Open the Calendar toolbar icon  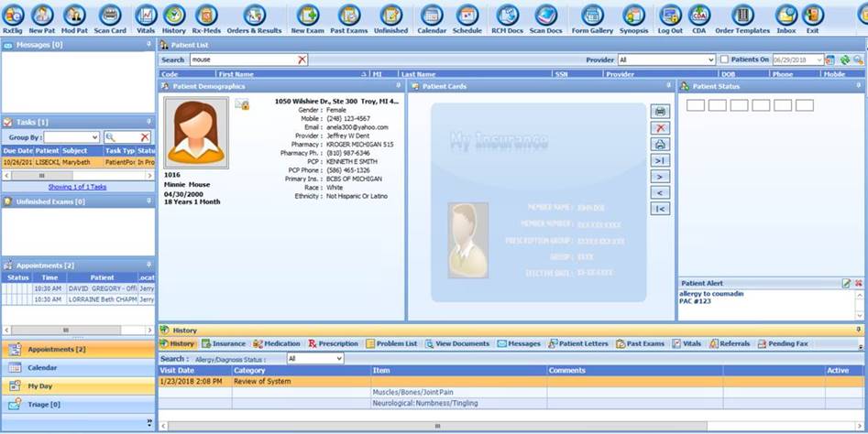tap(432, 18)
